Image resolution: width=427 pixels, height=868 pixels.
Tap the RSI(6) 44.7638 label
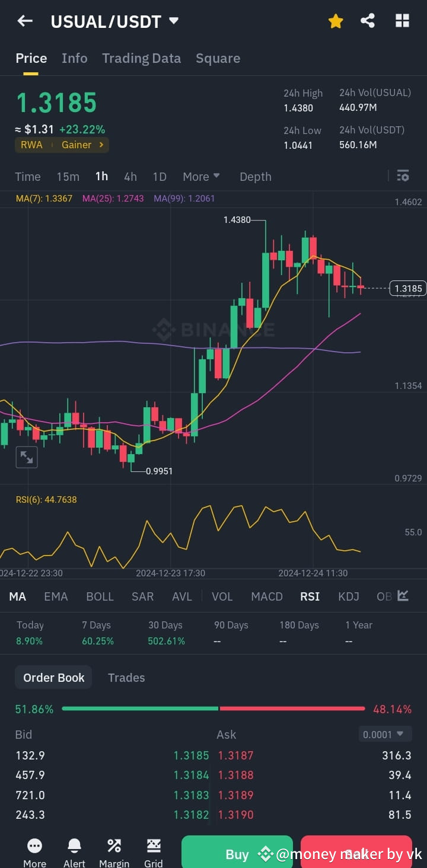click(x=46, y=500)
